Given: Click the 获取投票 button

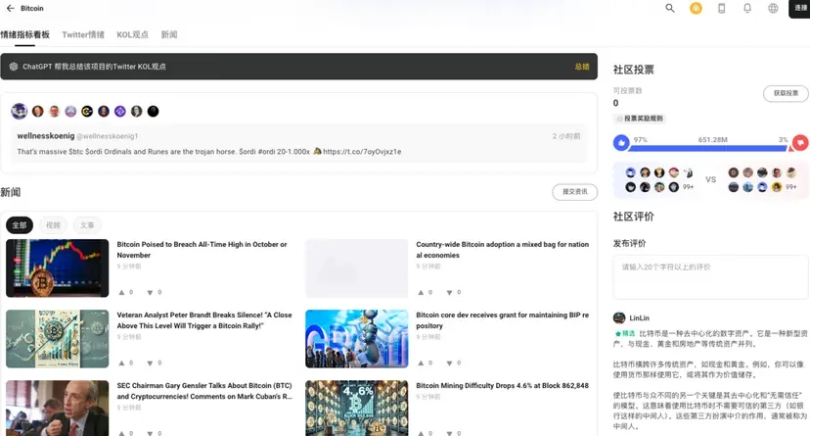Looking at the screenshot, I should pos(785,93).
